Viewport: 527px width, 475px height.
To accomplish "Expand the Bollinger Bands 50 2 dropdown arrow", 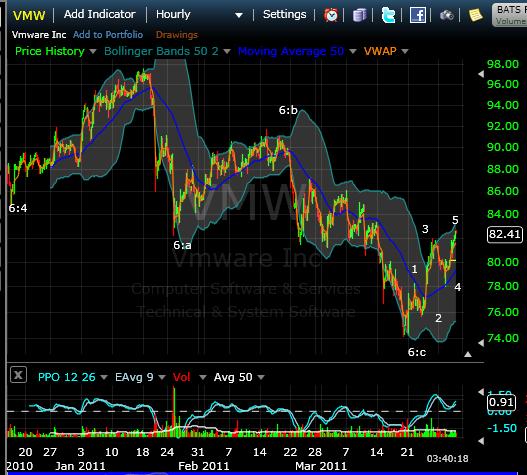I will pyautogui.click(x=227, y=51).
